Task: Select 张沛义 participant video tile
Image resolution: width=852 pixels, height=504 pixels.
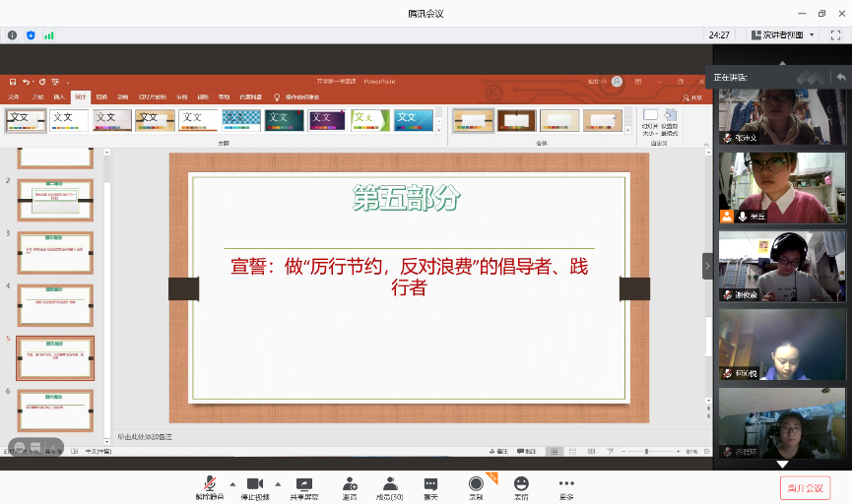Action: pyautogui.click(x=782, y=116)
